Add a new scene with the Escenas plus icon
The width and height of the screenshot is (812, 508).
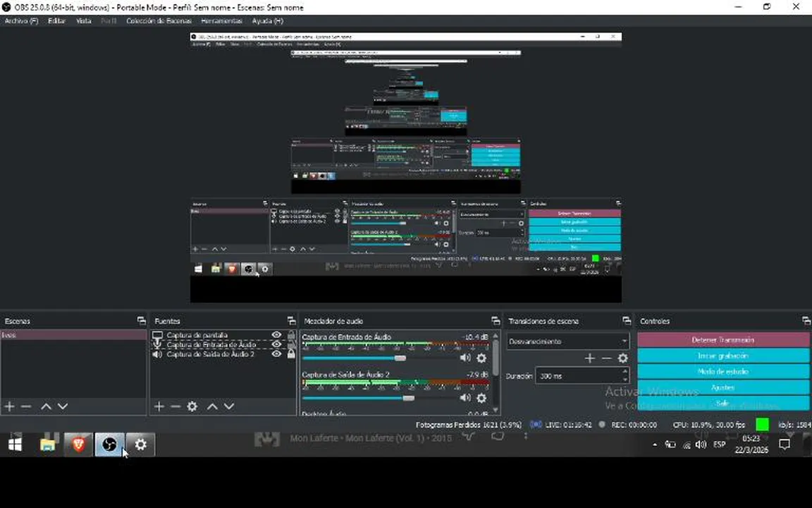point(9,406)
